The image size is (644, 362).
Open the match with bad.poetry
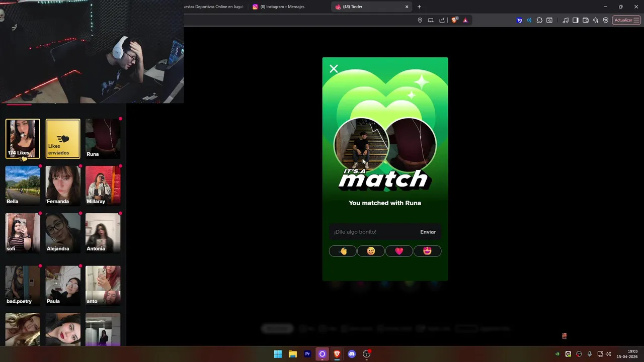coord(23,286)
